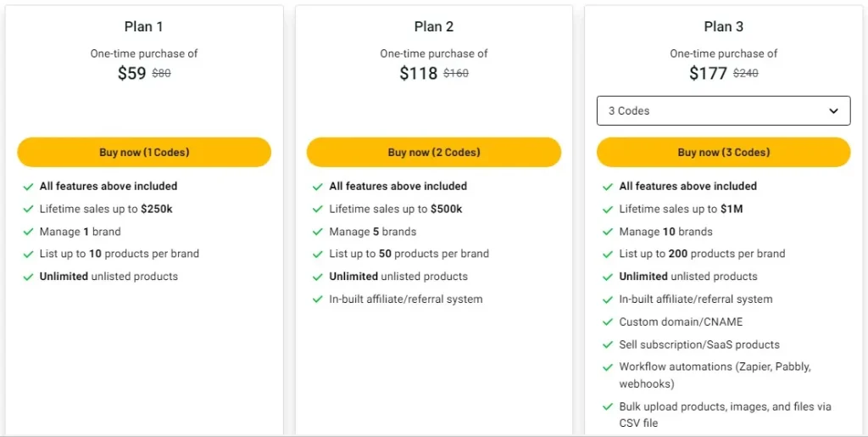This screenshot has height=437, width=868.
Task: Open the 3 Codes dropdown
Action: pos(723,111)
